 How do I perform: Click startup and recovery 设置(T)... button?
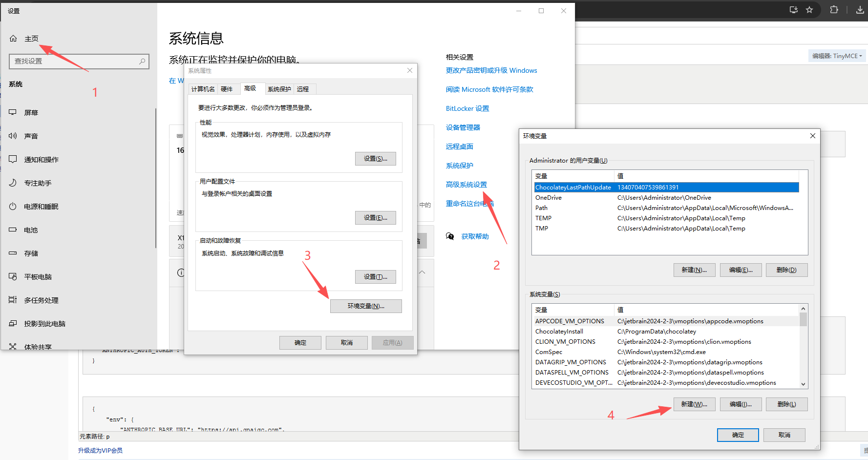pyautogui.click(x=375, y=277)
